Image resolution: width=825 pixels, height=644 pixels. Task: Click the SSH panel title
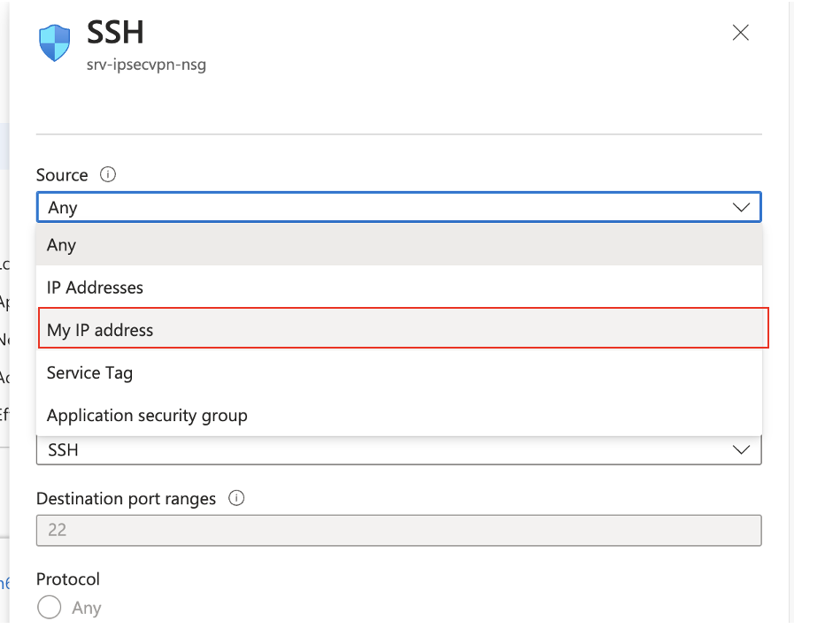(115, 32)
